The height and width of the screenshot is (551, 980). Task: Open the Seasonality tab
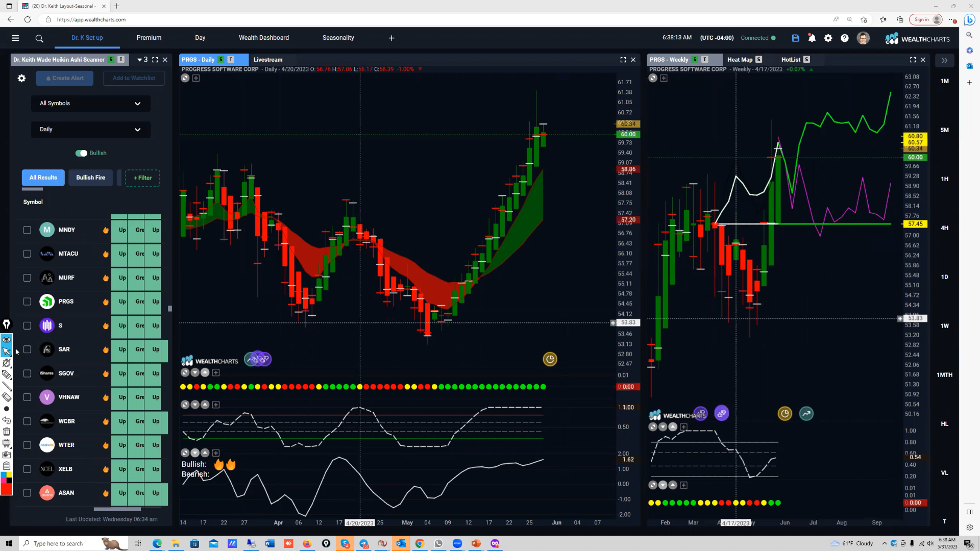338,38
